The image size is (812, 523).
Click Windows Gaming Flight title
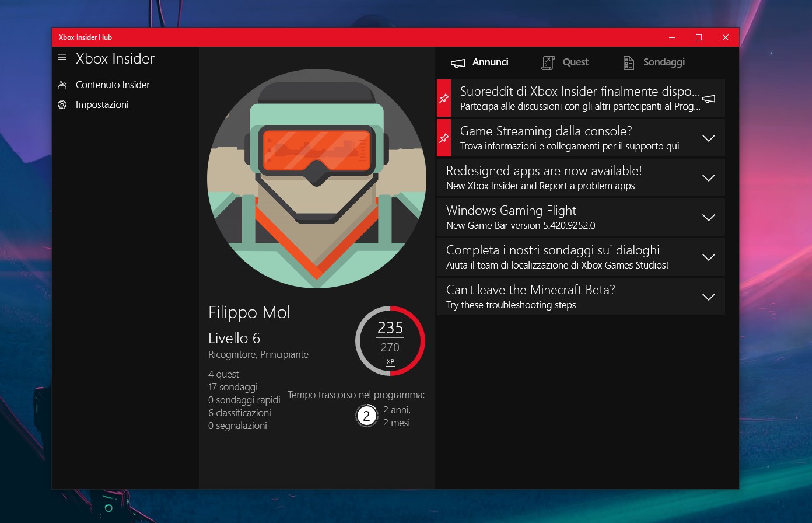(511, 211)
